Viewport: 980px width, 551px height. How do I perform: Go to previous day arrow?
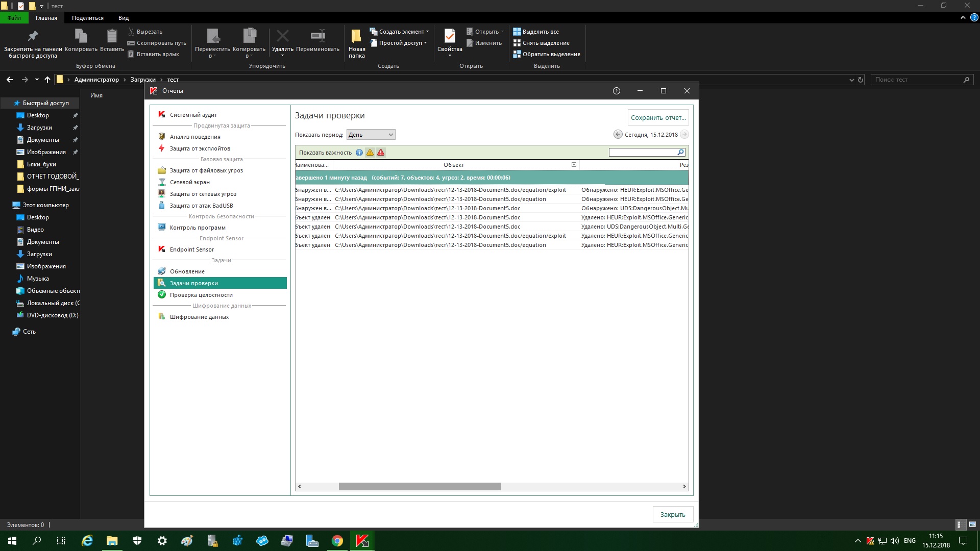618,135
